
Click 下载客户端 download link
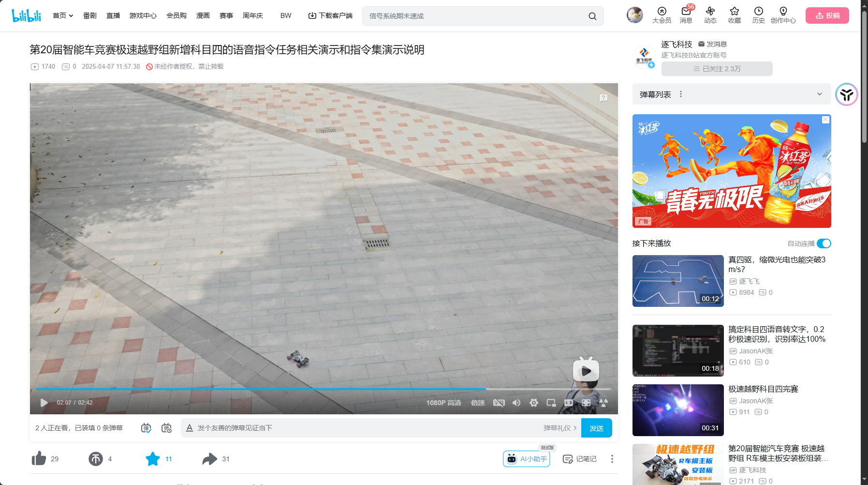coord(330,15)
